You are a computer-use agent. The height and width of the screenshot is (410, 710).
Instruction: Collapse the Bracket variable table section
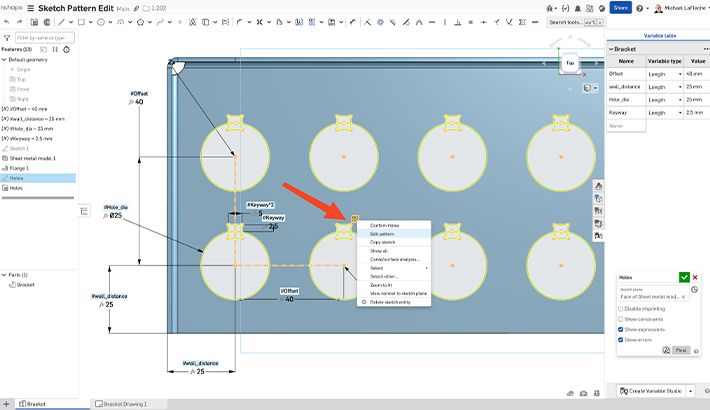tap(611, 49)
